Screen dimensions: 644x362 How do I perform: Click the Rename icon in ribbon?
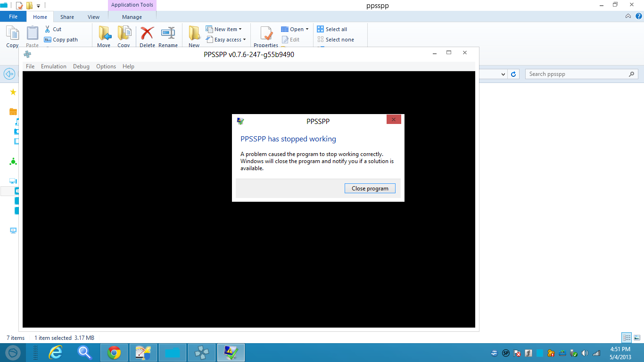point(168,34)
